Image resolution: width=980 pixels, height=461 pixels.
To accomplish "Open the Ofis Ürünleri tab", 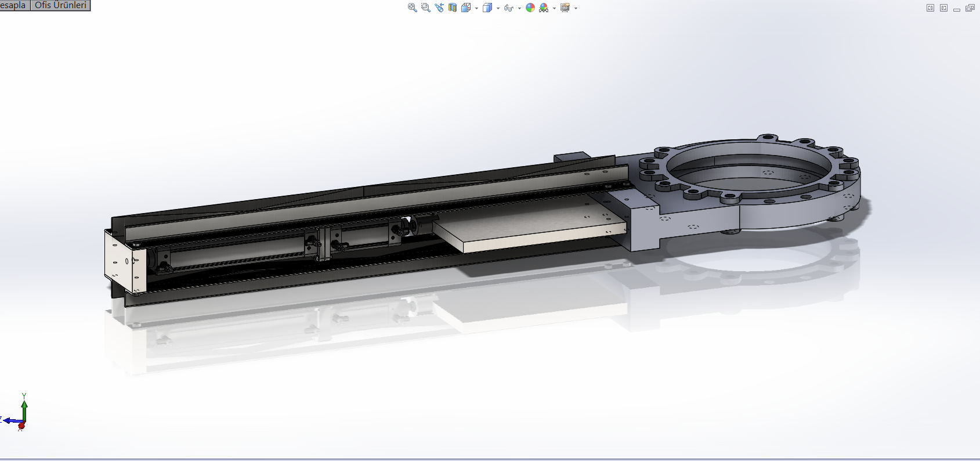I will click(60, 5).
